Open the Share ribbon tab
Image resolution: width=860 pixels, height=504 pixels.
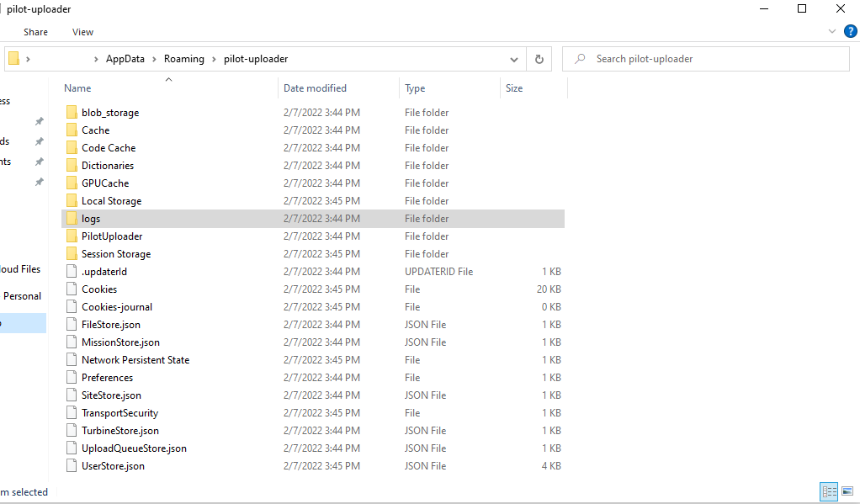point(35,32)
